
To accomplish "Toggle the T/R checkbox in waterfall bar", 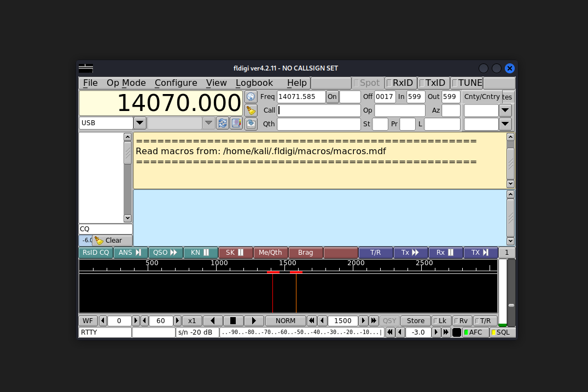I will [485, 321].
